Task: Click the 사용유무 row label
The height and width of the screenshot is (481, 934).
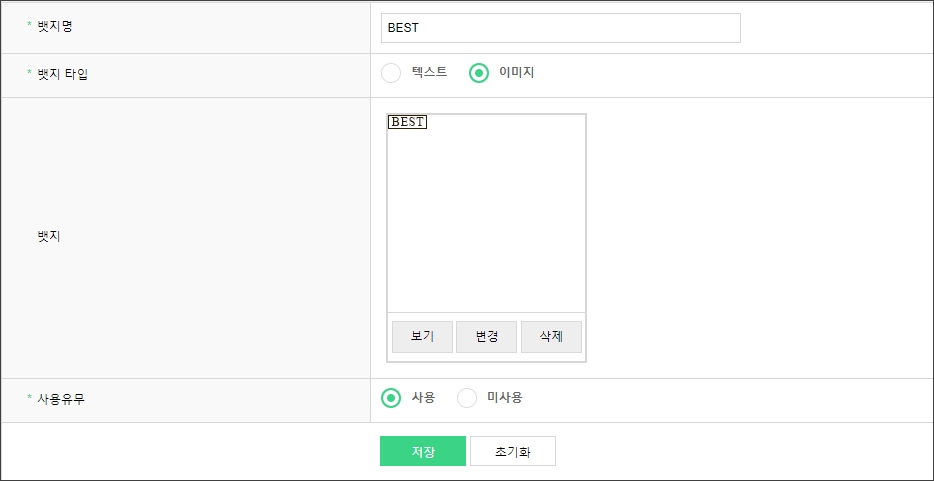Action: pos(61,399)
